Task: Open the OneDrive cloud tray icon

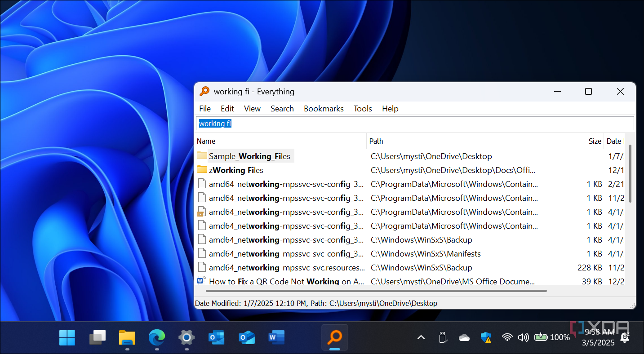Action: 464,337
